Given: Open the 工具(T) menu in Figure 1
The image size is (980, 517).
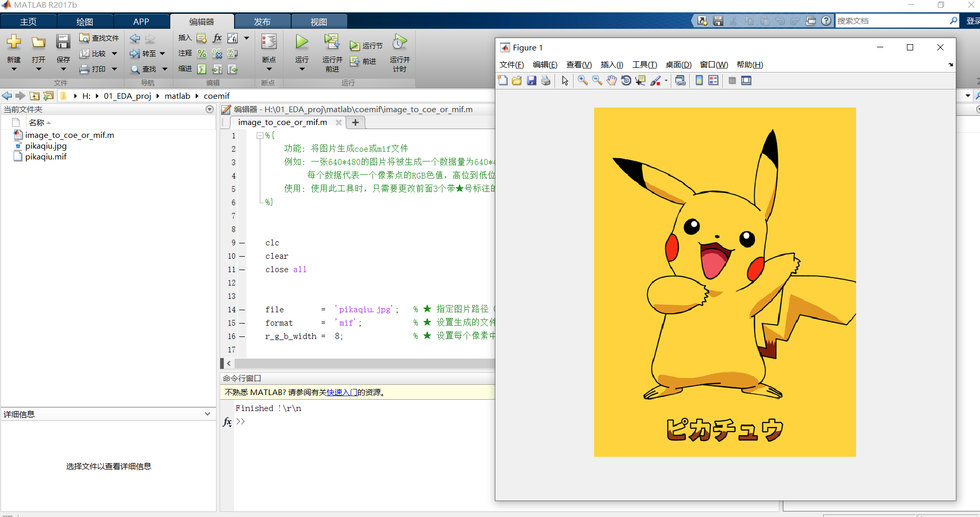Looking at the screenshot, I should pyautogui.click(x=645, y=65).
